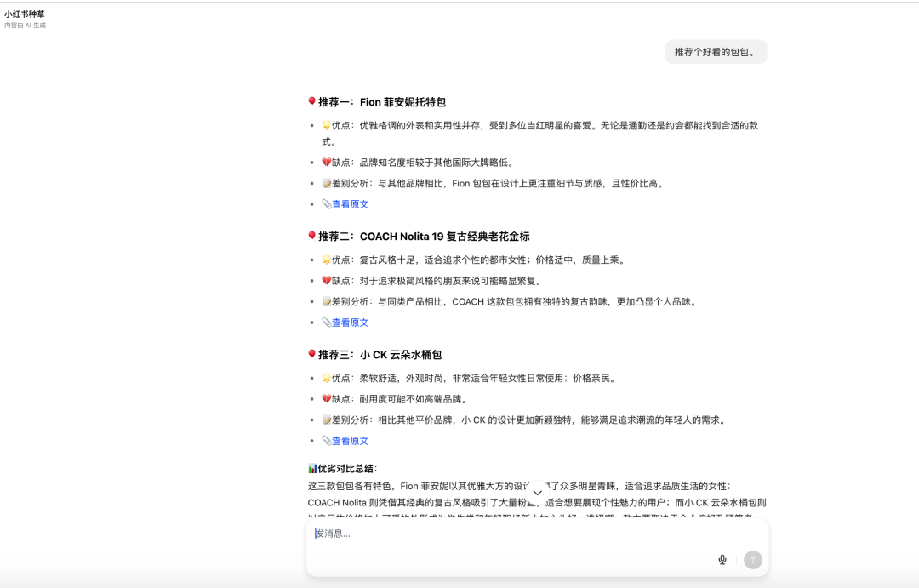
Task: Click the user message 推荐个好看的包包。
Action: pos(716,52)
